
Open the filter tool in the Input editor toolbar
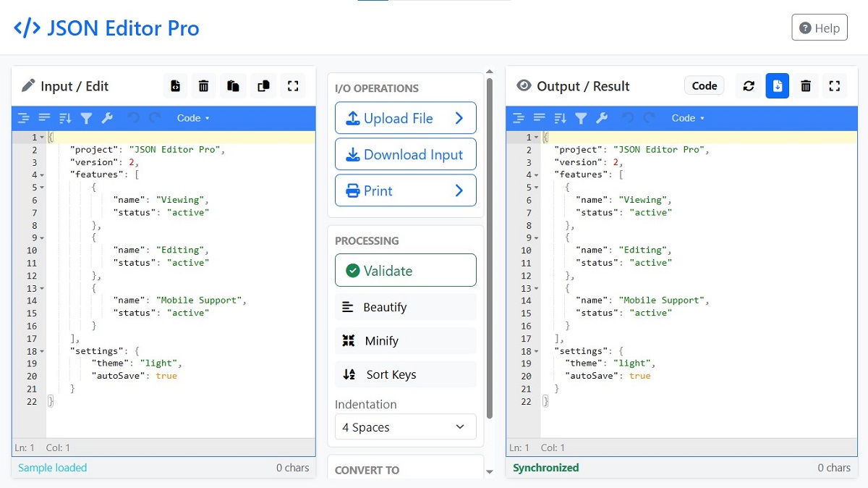tap(85, 118)
